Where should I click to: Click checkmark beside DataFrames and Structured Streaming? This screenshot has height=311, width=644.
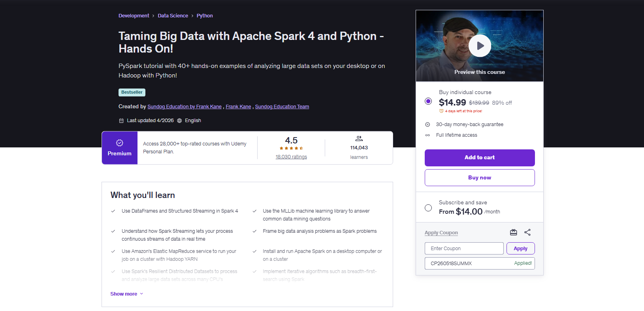click(x=113, y=211)
